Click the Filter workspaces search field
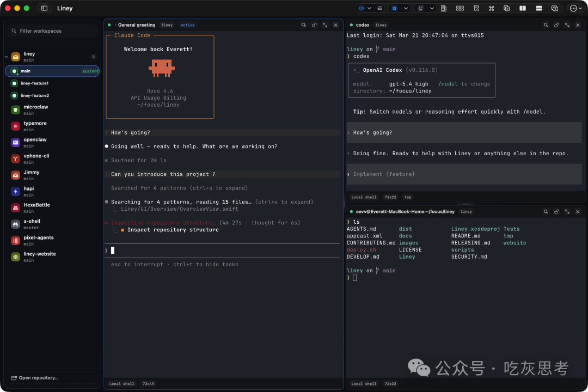Screen dimensions: 588x392 [53, 31]
